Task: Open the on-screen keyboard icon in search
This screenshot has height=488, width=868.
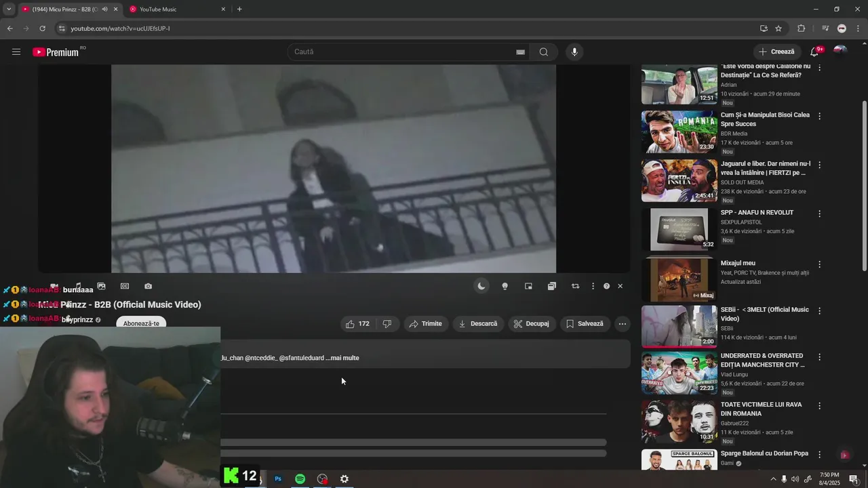Action: click(x=520, y=52)
